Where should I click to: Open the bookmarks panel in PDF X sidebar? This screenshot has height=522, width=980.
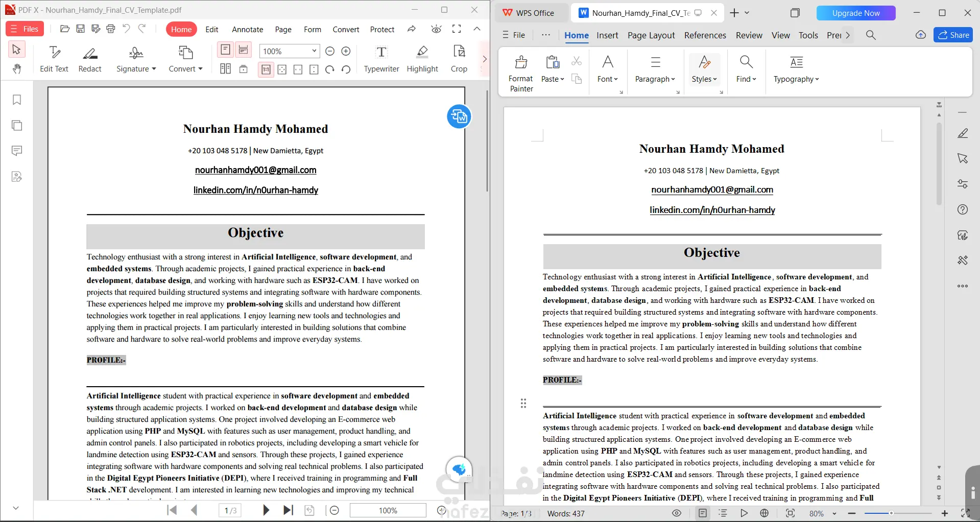click(x=17, y=100)
